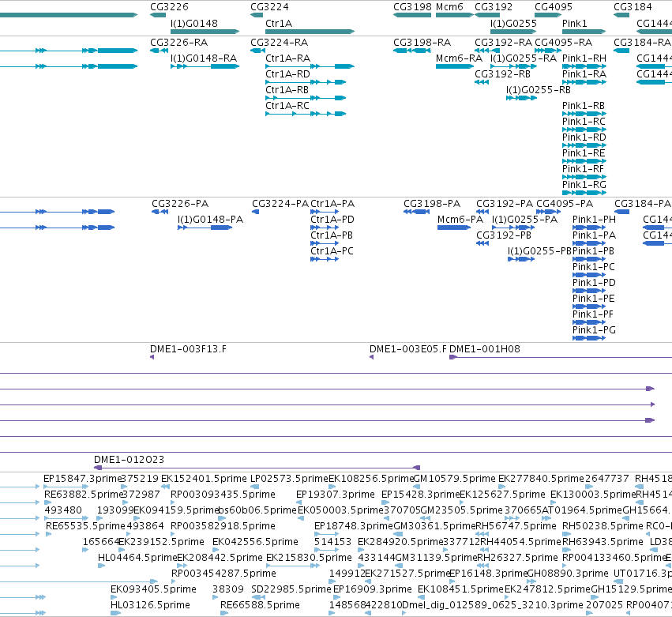672x617 pixels.
Task: Select the CG3224 gene label
Action: pyautogui.click(x=269, y=7)
